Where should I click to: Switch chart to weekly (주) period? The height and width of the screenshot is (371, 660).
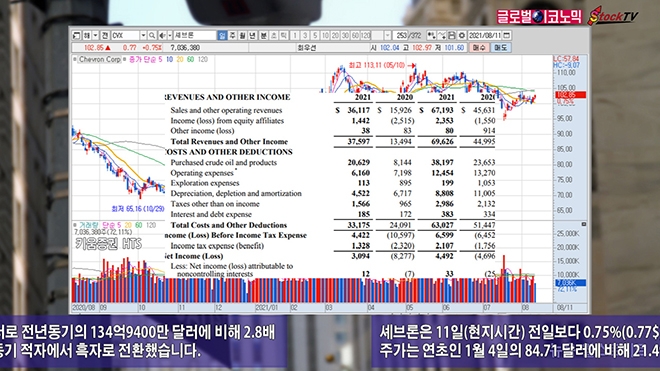pos(232,35)
